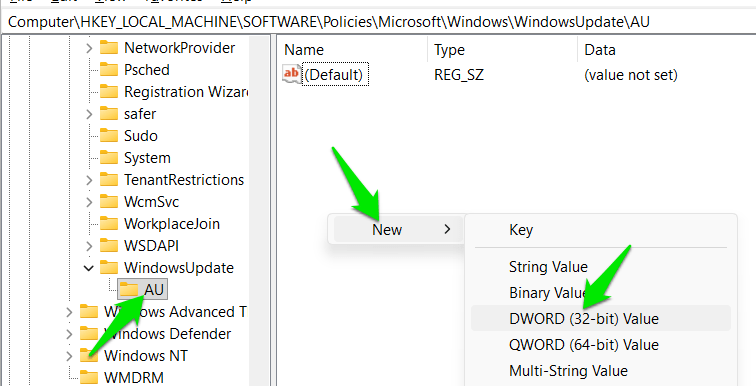Image resolution: width=756 pixels, height=386 pixels.
Task: Click the Registration Wizard folder icon
Action: point(109,92)
